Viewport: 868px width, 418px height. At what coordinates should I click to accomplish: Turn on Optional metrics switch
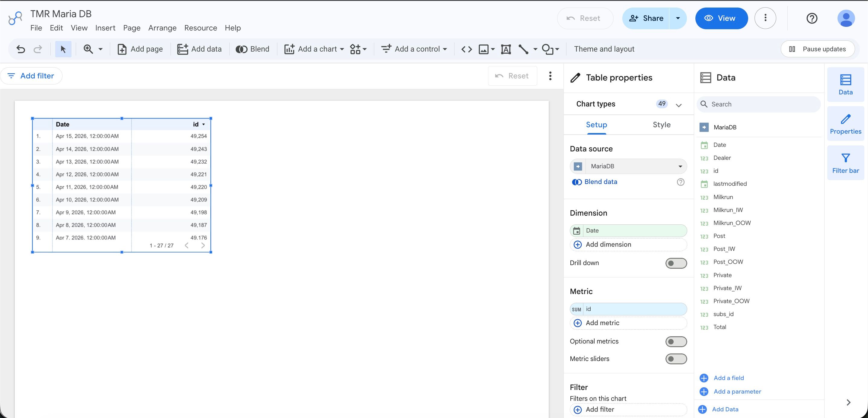pyautogui.click(x=676, y=341)
